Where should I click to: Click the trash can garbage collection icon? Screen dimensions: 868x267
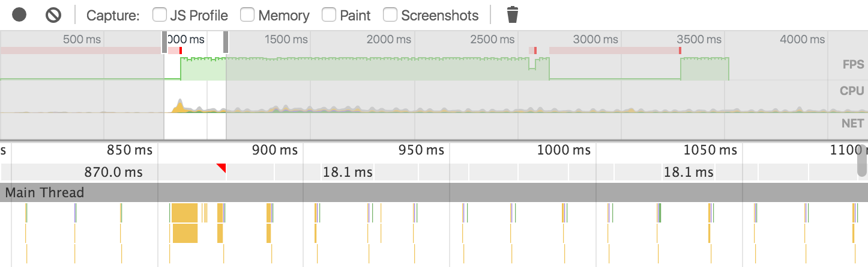[512, 15]
